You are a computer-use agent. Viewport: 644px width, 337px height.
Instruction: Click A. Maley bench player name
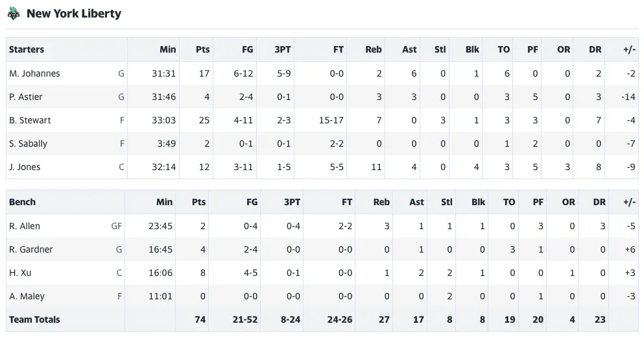27,296
